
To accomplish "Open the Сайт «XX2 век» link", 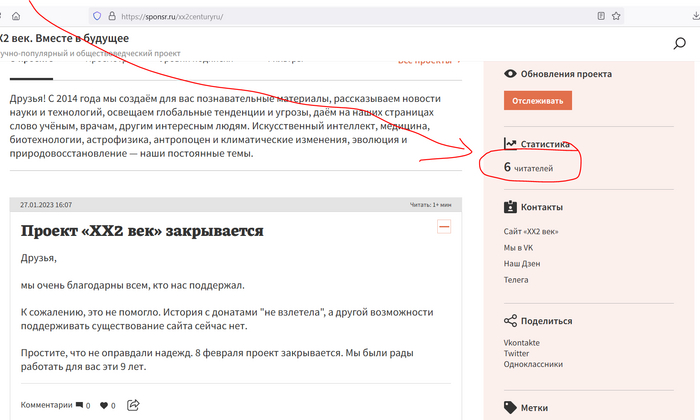I will (531, 231).
